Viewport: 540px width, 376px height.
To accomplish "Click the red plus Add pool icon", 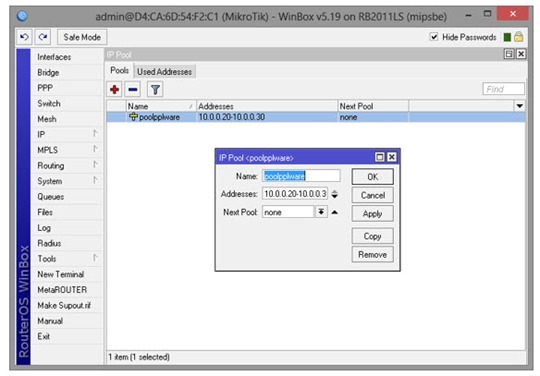I will [115, 90].
